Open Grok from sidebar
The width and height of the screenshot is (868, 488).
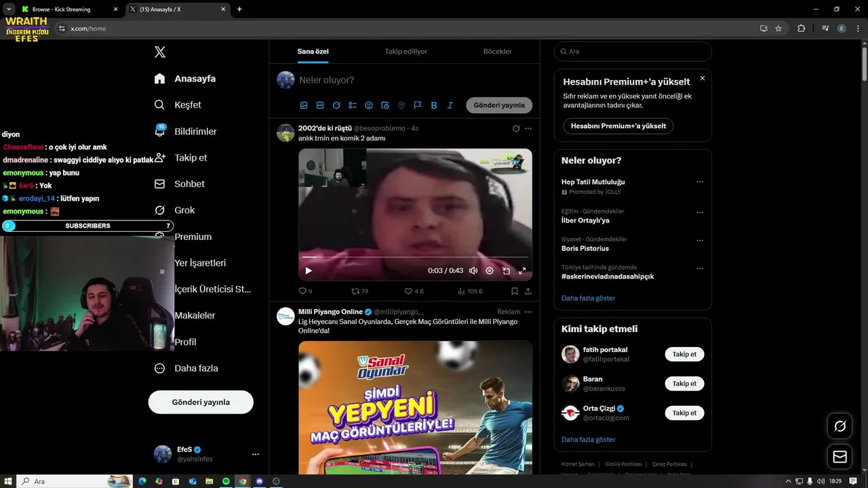(x=175, y=210)
